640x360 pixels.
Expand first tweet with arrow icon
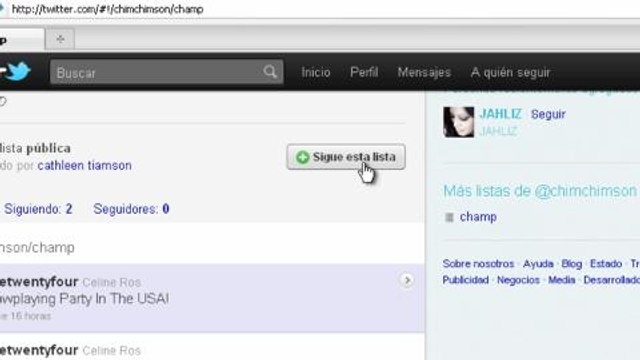tap(407, 280)
